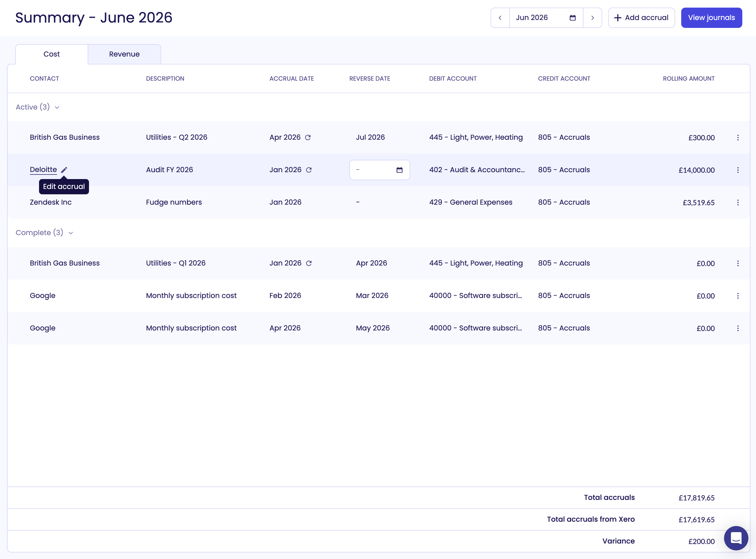This screenshot has height=559, width=756.
Task: Click the ROLLING AMOUNT column header
Action: (689, 79)
